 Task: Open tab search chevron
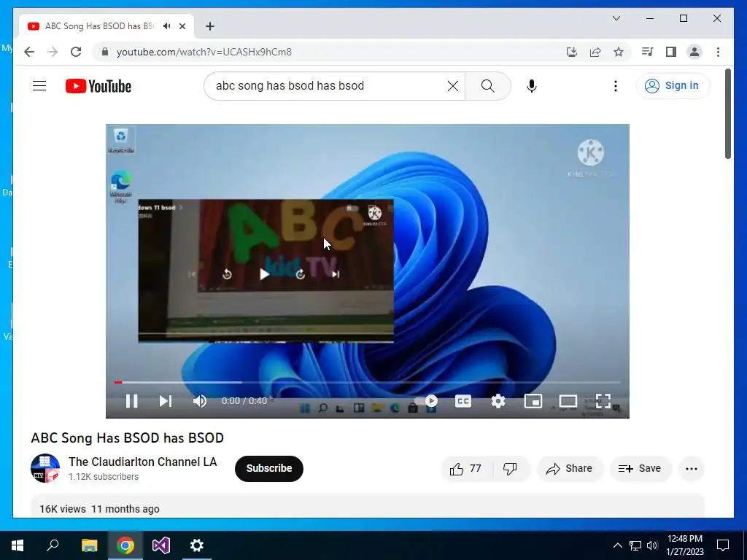616,18
